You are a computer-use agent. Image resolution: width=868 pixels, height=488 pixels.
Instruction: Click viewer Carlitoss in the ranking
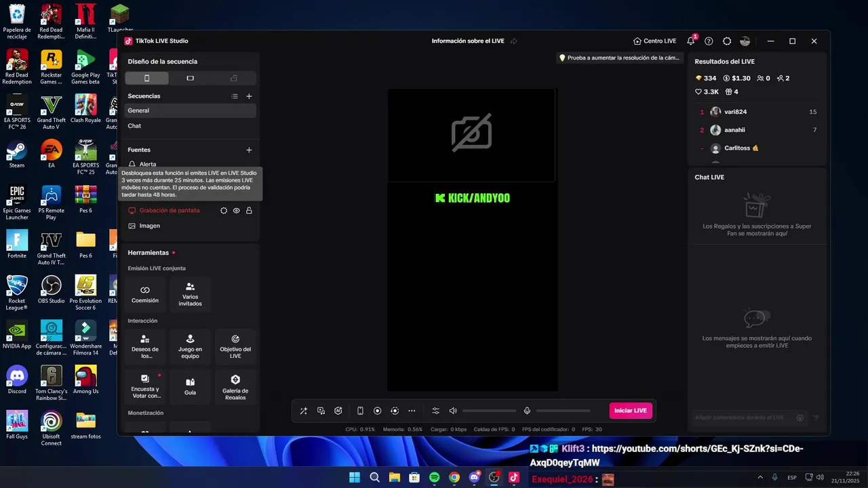click(x=757, y=148)
